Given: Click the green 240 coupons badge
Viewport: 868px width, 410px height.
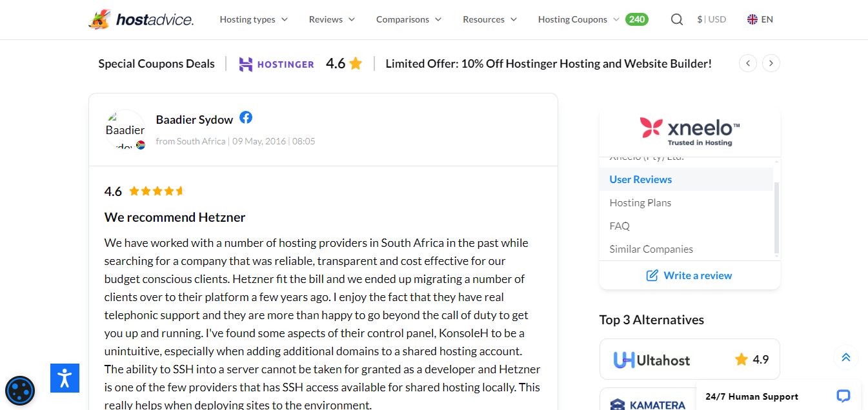Looking at the screenshot, I should pos(637,19).
